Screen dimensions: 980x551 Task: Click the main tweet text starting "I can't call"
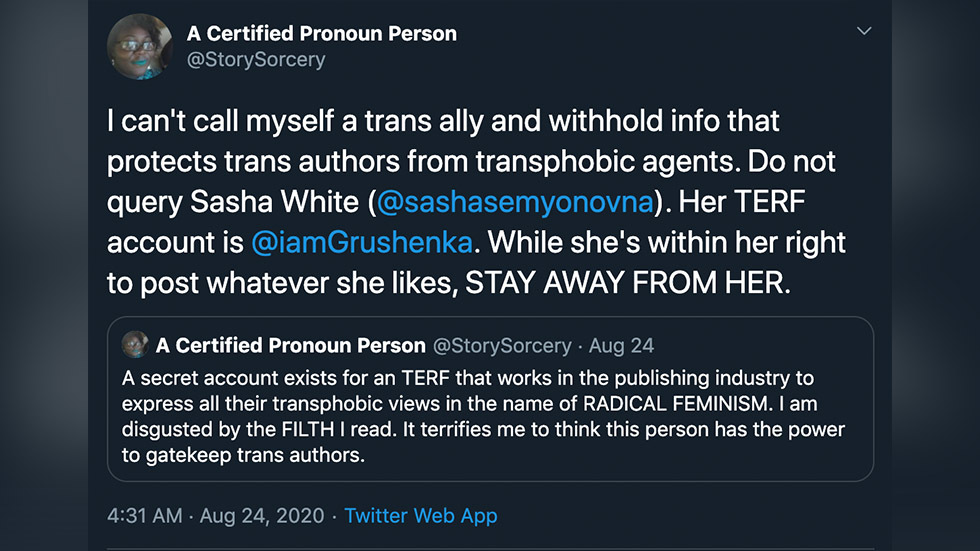[476, 202]
